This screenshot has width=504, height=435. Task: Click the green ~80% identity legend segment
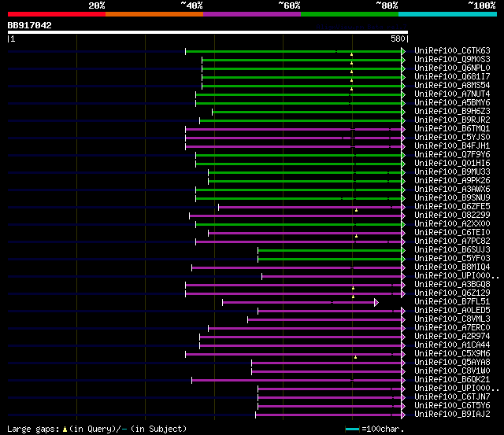click(350, 14)
